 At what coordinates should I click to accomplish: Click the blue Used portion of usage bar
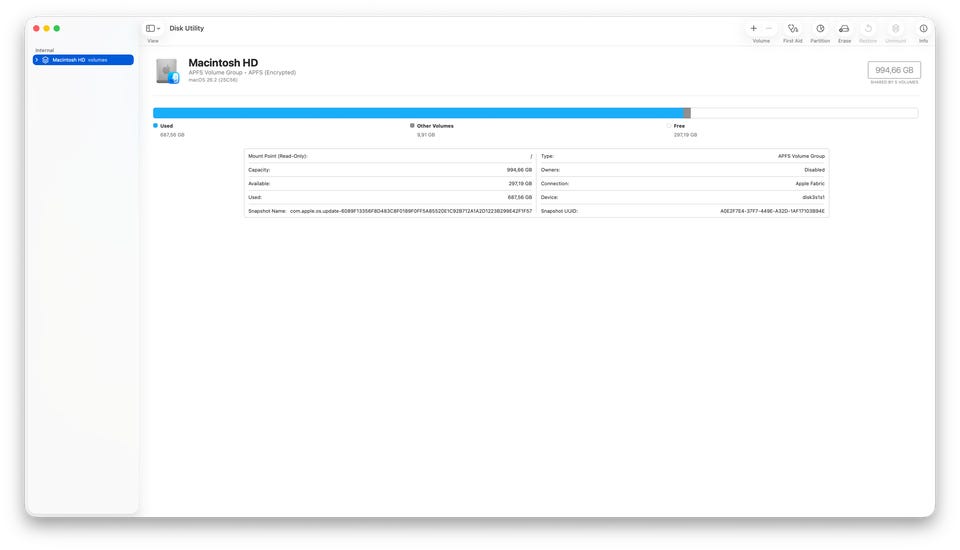pos(418,113)
